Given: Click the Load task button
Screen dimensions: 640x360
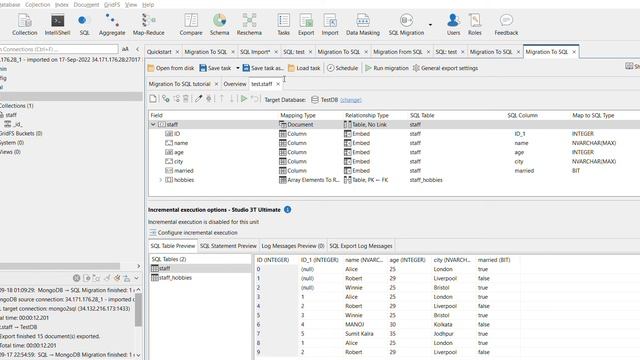Looking at the screenshot, I should pos(304,68).
